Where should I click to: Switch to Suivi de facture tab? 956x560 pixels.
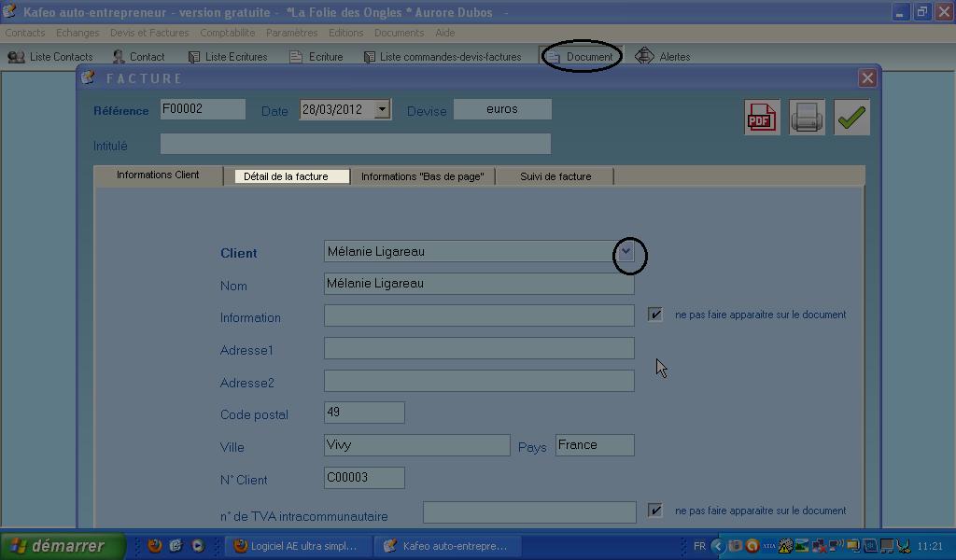click(555, 176)
